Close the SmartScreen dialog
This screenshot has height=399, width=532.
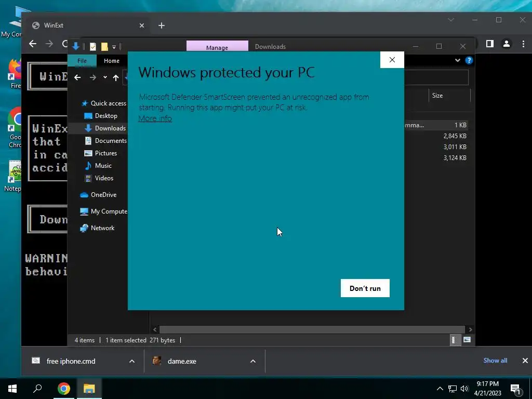coord(392,60)
